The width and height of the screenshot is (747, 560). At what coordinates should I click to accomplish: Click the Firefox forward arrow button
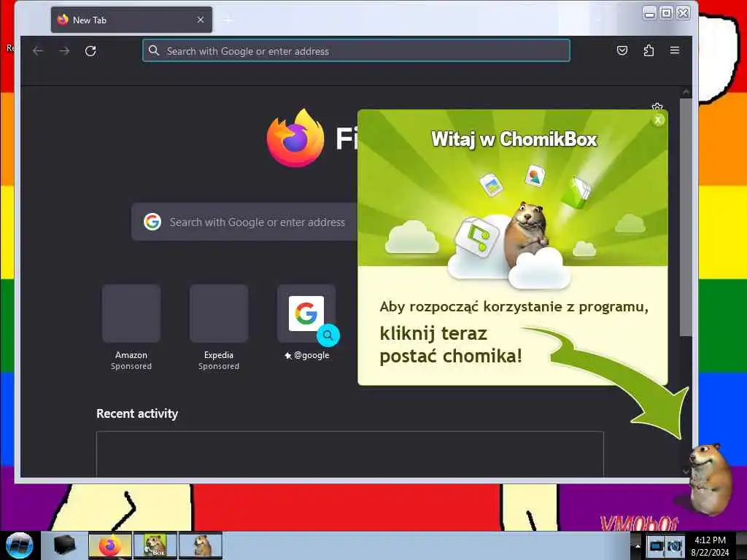pyautogui.click(x=64, y=51)
